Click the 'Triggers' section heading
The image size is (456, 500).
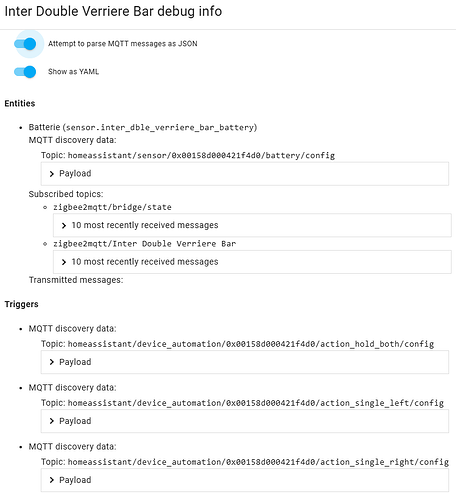21,304
